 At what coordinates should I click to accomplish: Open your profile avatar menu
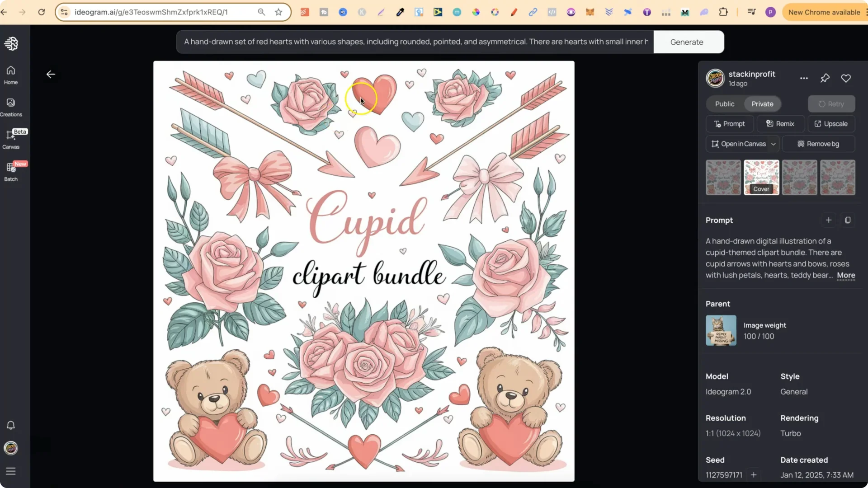[10, 448]
